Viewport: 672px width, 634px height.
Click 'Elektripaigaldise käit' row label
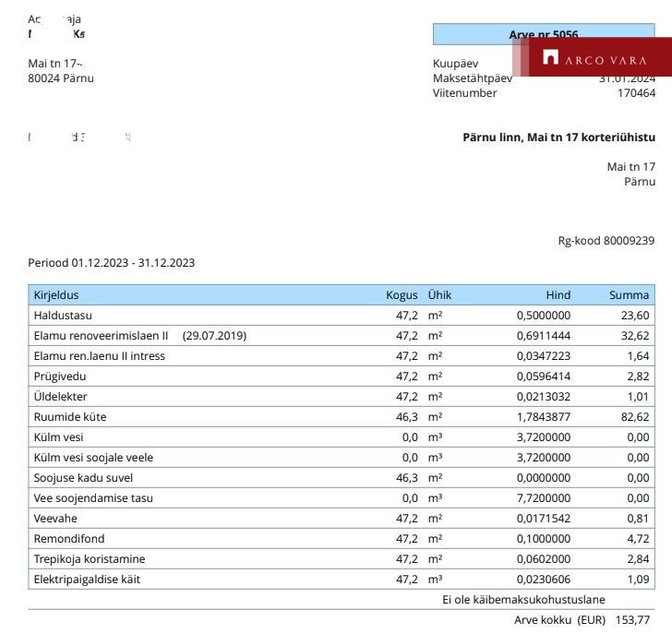(x=87, y=580)
